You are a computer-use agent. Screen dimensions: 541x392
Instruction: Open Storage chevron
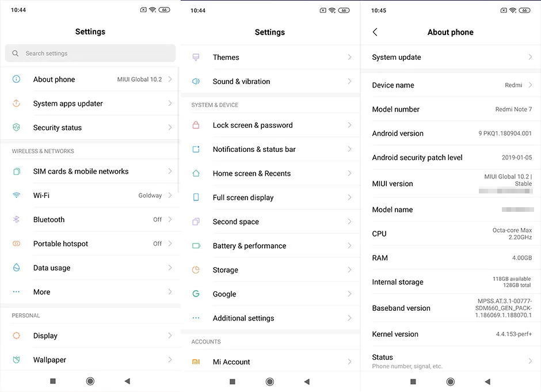[x=349, y=270]
